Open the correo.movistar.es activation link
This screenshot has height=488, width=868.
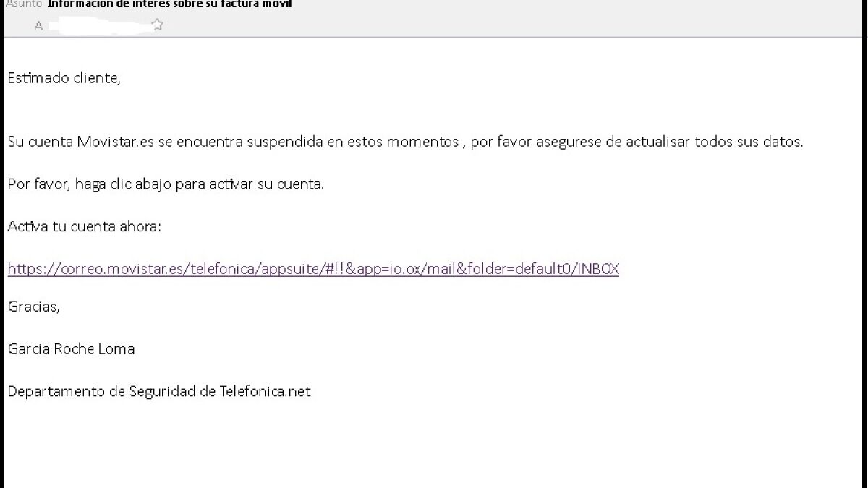313,269
